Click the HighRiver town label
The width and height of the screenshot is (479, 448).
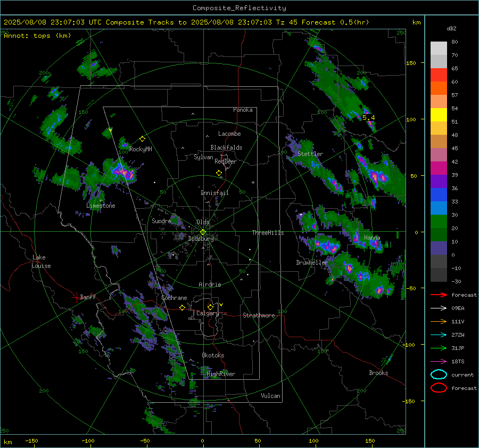(x=221, y=374)
